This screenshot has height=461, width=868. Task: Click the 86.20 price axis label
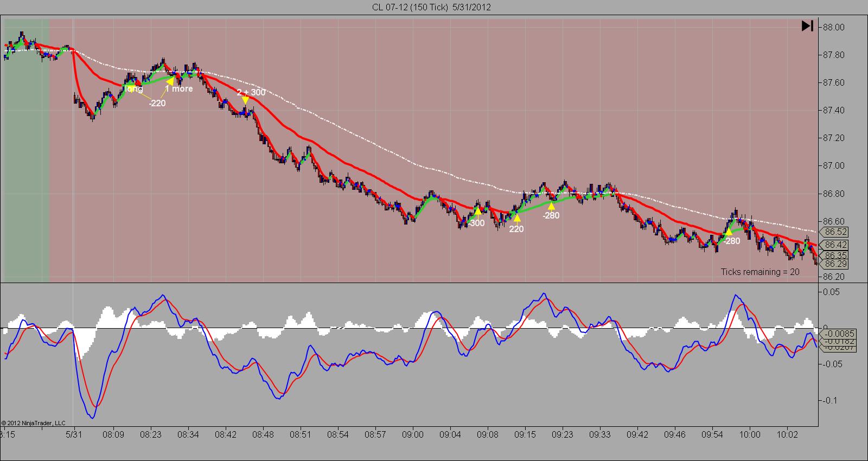pos(834,277)
